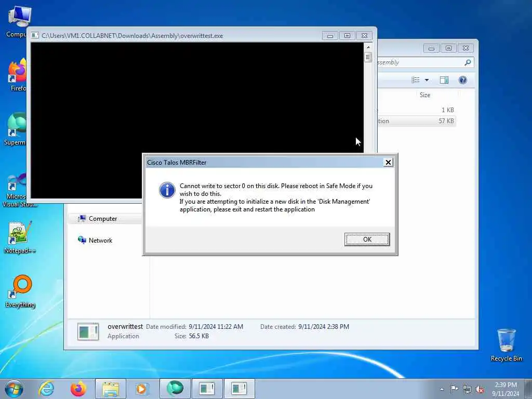Click the overwrittest name in details pane
This screenshot has height=399, width=532.
click(x=125, y=326)
